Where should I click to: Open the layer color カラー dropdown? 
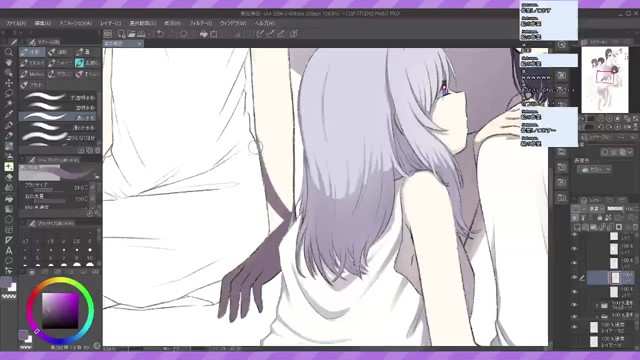click(594, 169)
